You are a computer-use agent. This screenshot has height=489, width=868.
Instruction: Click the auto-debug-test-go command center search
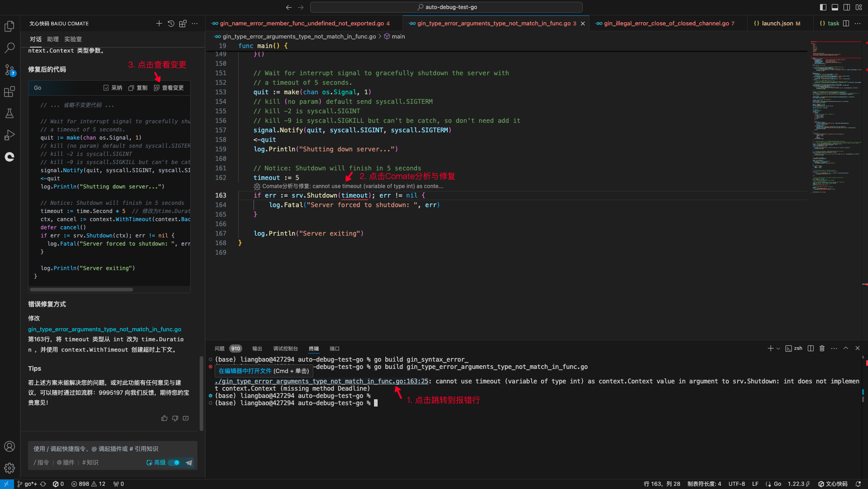pos(446,7)
